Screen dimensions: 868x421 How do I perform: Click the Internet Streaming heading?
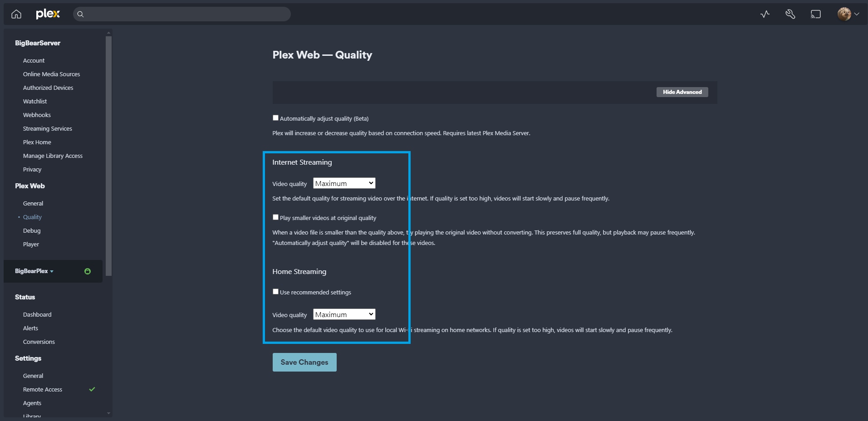302,162
